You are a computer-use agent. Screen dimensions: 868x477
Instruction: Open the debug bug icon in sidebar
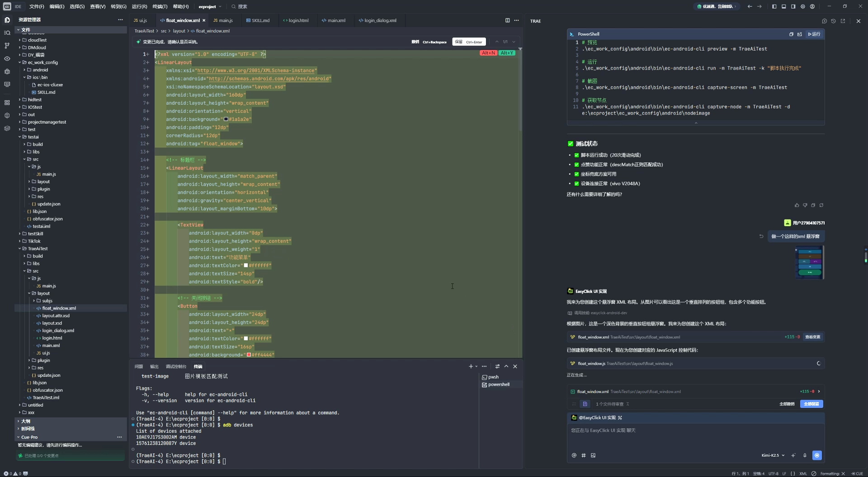(x=7, y=71)
